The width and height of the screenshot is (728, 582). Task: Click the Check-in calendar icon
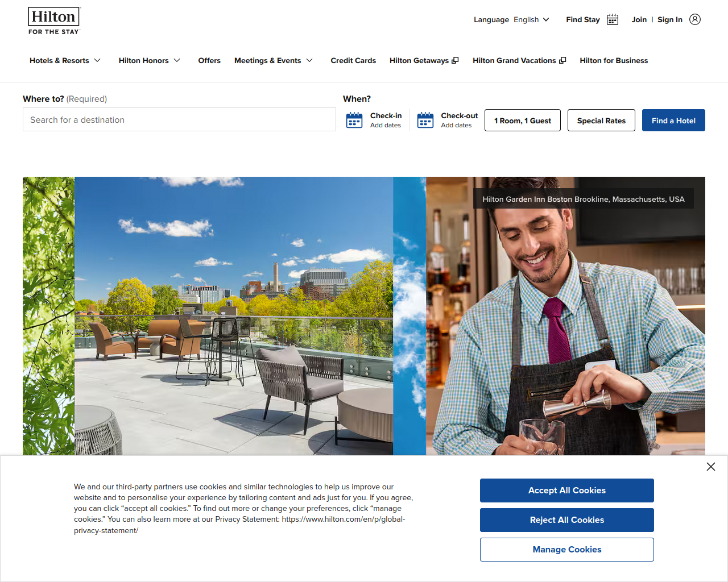pyautogui.click(x=354, y=120)
